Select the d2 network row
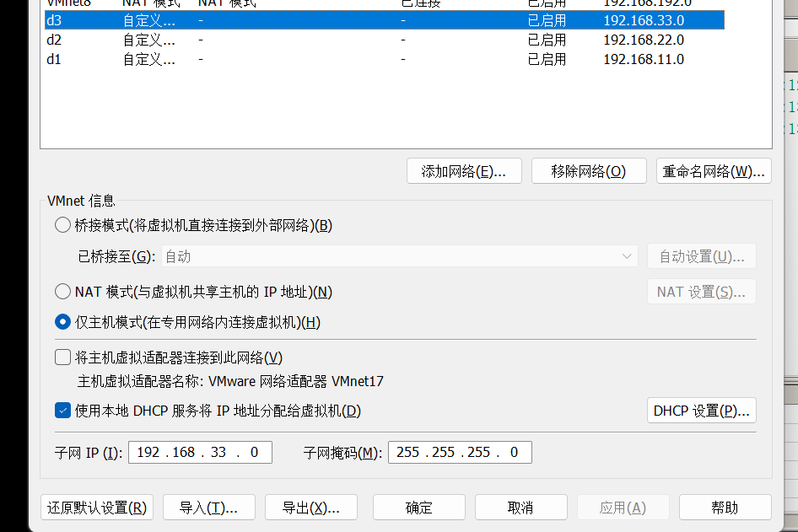This screenshot has width=798, height=532. pos(253,40)
